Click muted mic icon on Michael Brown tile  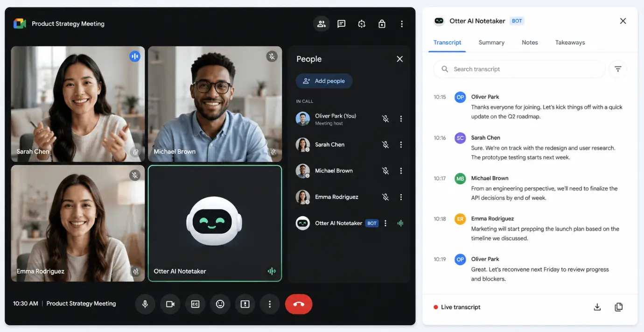click(x=272, y=57)
